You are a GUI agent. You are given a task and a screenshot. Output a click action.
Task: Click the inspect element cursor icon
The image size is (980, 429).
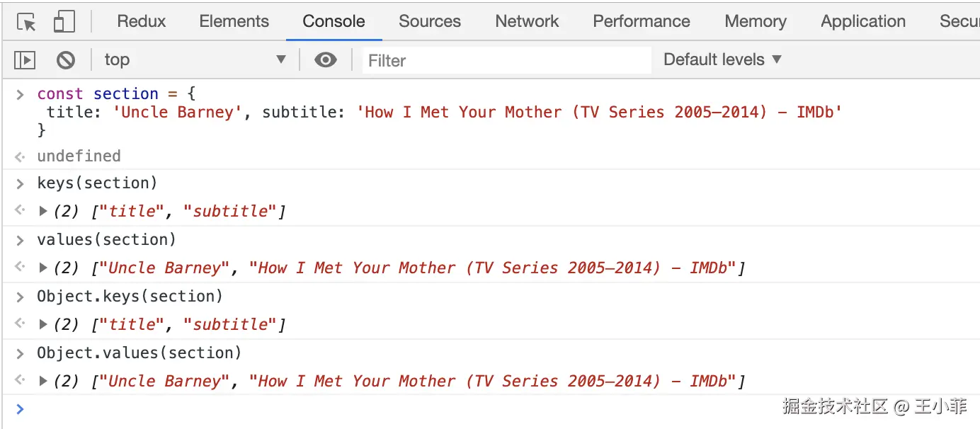click(26, 22)
